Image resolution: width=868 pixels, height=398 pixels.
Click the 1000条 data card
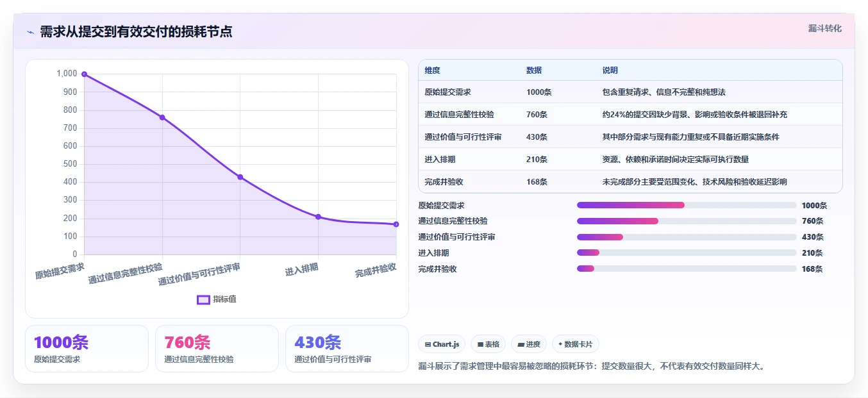point(87,349)
